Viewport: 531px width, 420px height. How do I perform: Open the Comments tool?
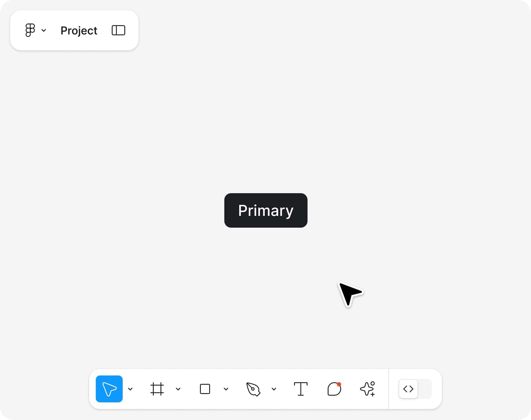pyautogui.click(x=334, y=389)
